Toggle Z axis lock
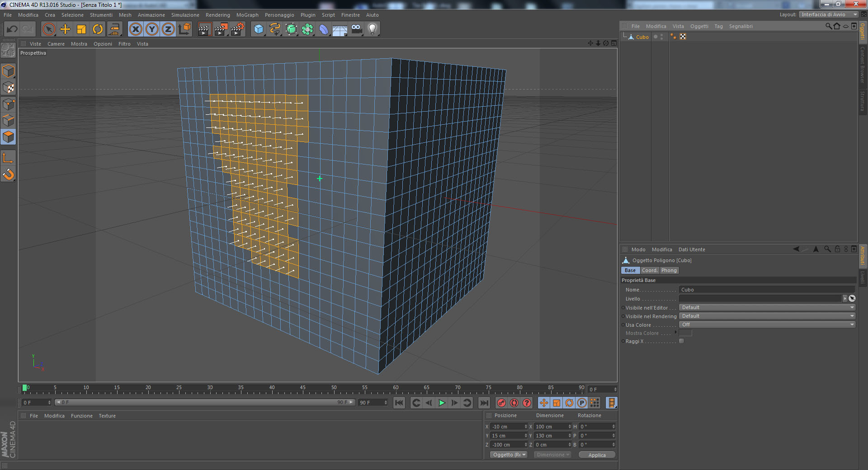 click(168, 29)
